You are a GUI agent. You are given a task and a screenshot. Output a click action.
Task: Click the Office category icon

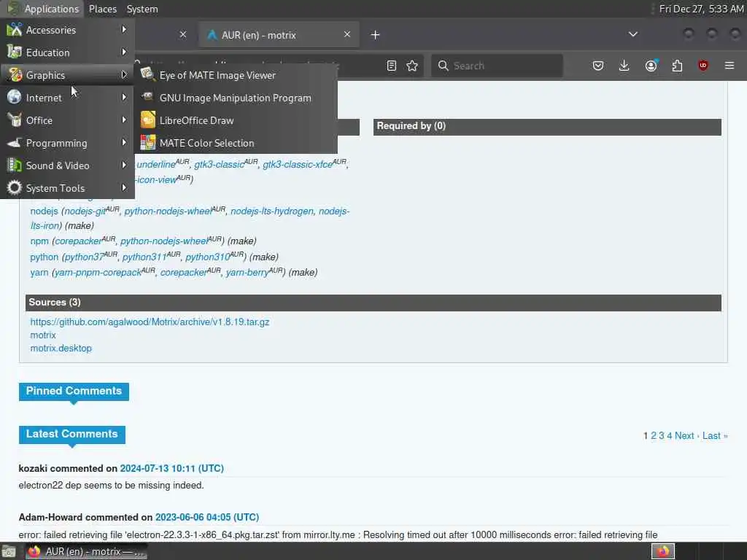coord(15,120)
